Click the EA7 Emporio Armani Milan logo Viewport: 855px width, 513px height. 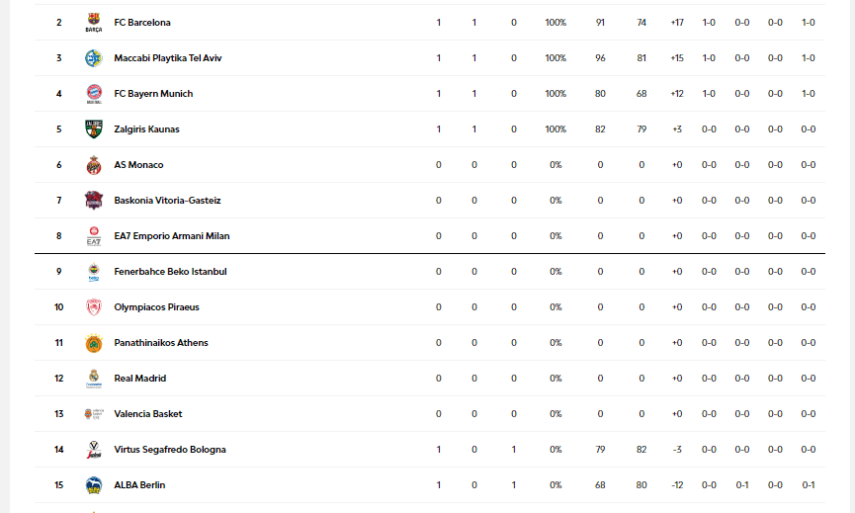click(x=93, y=236)
